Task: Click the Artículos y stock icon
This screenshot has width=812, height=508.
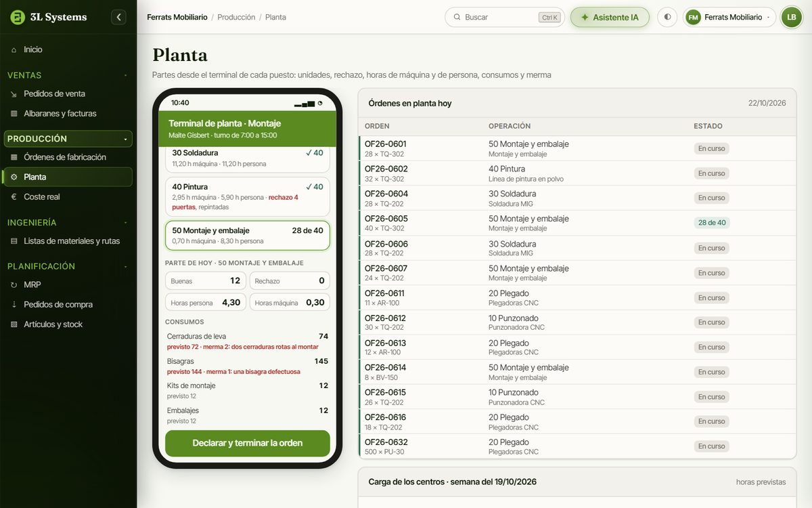Action: pyautogui.click(x=14, y=324)
